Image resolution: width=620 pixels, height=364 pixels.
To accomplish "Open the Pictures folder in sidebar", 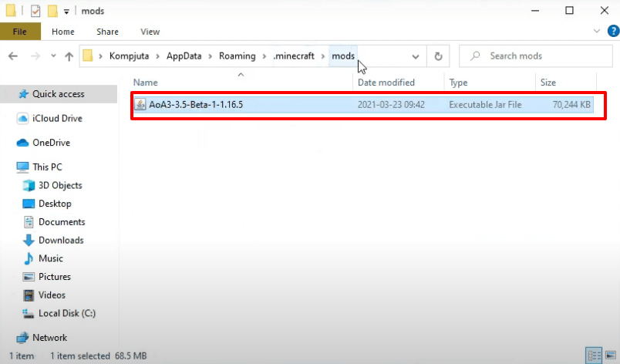I will [x=55, y=277].
